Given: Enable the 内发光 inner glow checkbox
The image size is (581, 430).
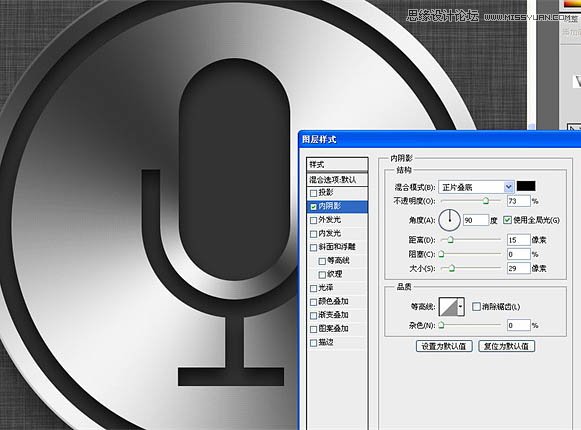Looking at the screenshot, I should click(313, 234).
